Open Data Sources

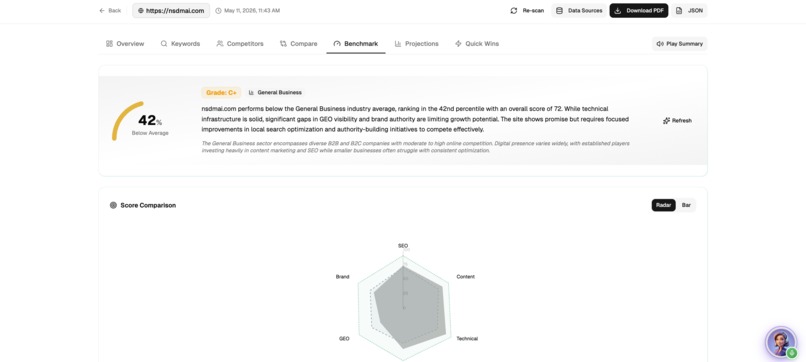click(x=579, y=10)
